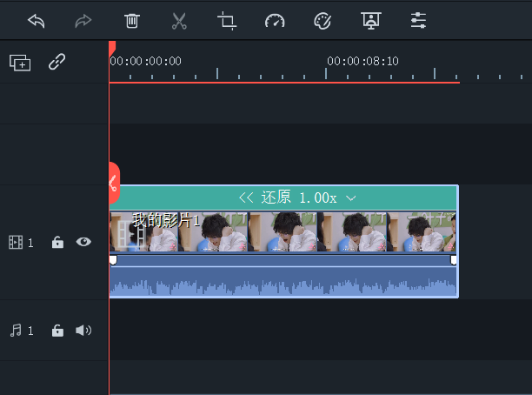Click the 00:00:08:10 ruler timestamp
Viewport: 532px width, 395px height.
coord(362,61)
